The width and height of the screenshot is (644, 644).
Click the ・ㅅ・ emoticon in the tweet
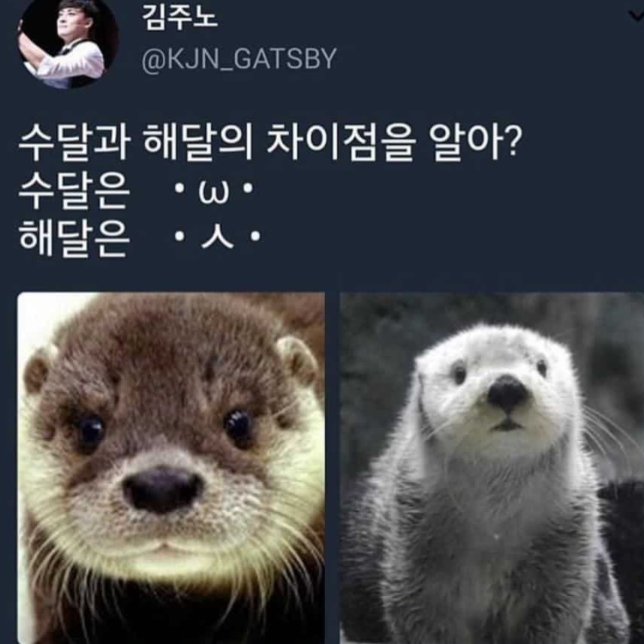(217, 237)
